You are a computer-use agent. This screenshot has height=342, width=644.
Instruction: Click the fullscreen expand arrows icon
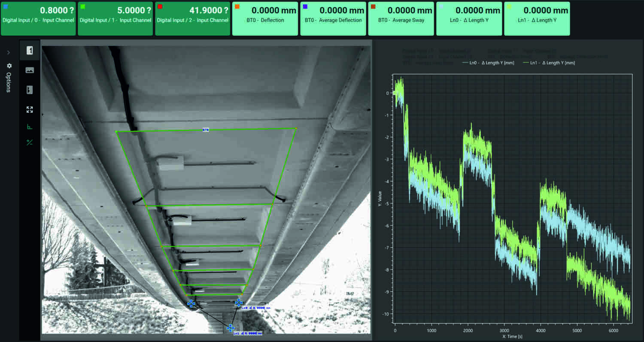[30, 110]
